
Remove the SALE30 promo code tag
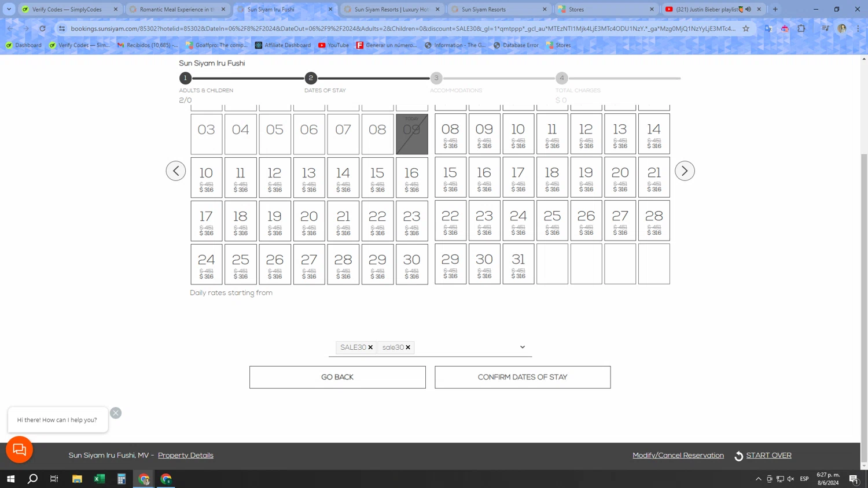coord(370,347)
